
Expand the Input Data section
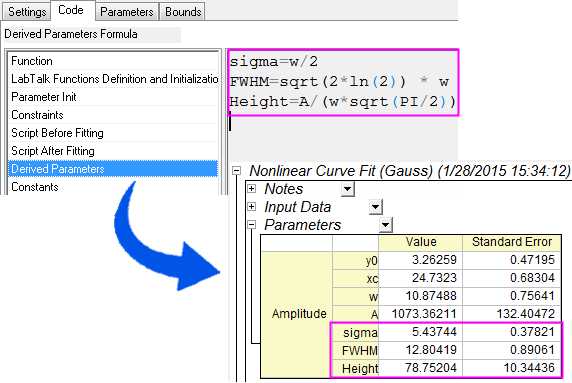tap(252, 207)
